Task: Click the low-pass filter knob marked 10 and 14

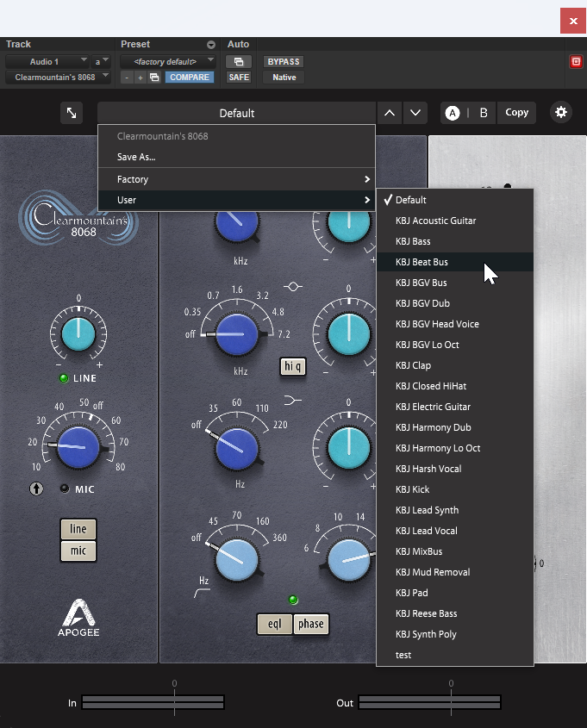Action: 349,560
